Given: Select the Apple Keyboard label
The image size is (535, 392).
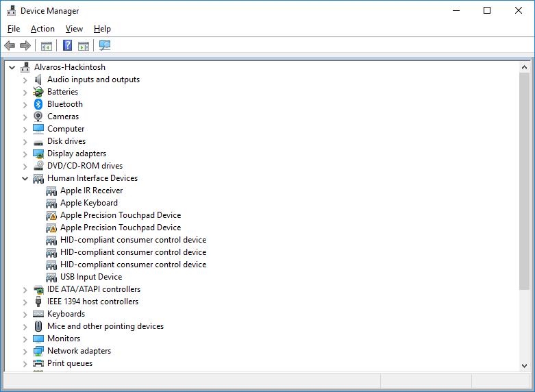Looking at the screenshot, I should [89, 203].
